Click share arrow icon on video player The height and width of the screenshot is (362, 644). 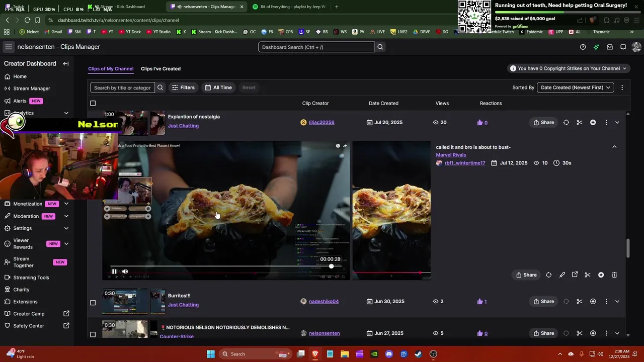pyautogui.click(x=345, y=146)
